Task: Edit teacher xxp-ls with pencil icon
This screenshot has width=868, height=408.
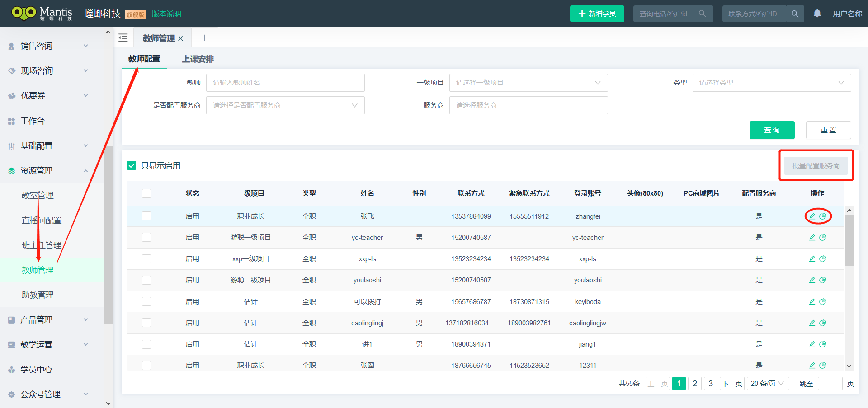Action: click(x=812, y=259)
